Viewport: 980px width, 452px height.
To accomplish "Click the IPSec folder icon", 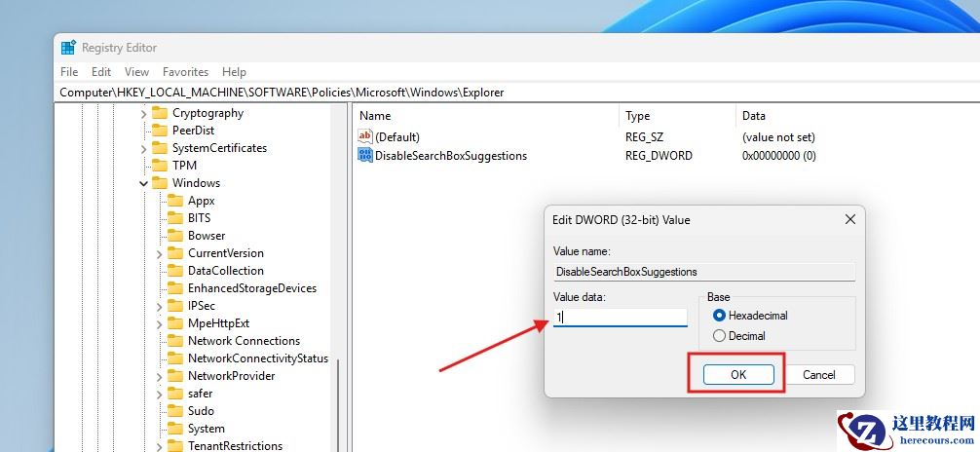I will (x=175, y=306).
